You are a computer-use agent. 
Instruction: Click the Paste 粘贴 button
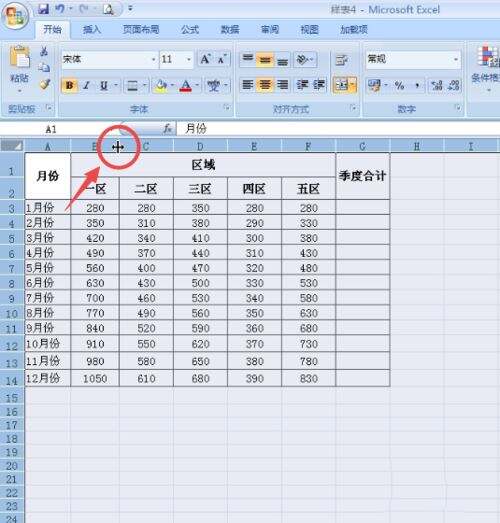click(x=19, y=68)
